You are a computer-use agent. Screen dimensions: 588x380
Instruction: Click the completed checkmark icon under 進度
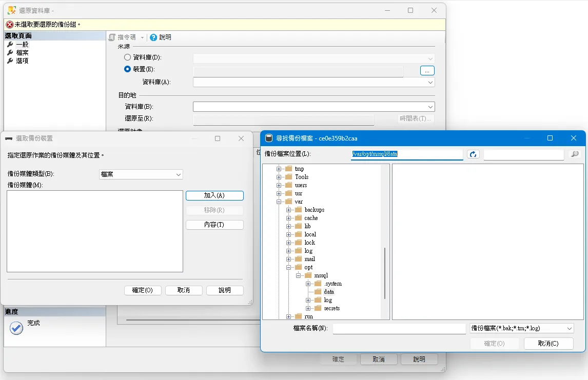(16, 328)
